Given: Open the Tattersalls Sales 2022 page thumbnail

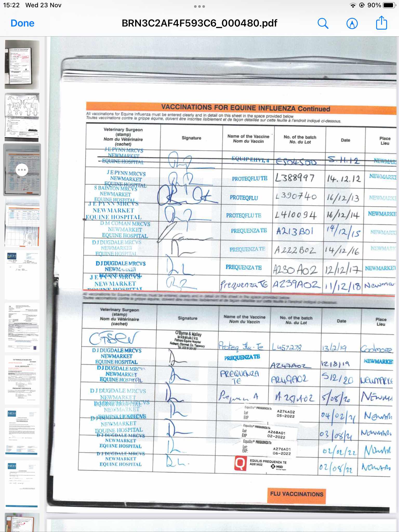Looking at the screenshot, I should [x=22, y=380].
